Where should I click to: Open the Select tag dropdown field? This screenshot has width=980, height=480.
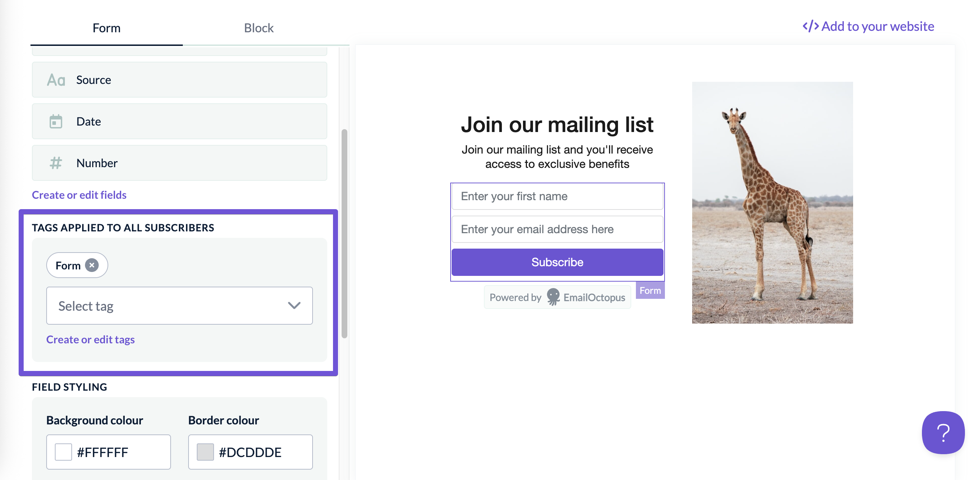point(180,306)
